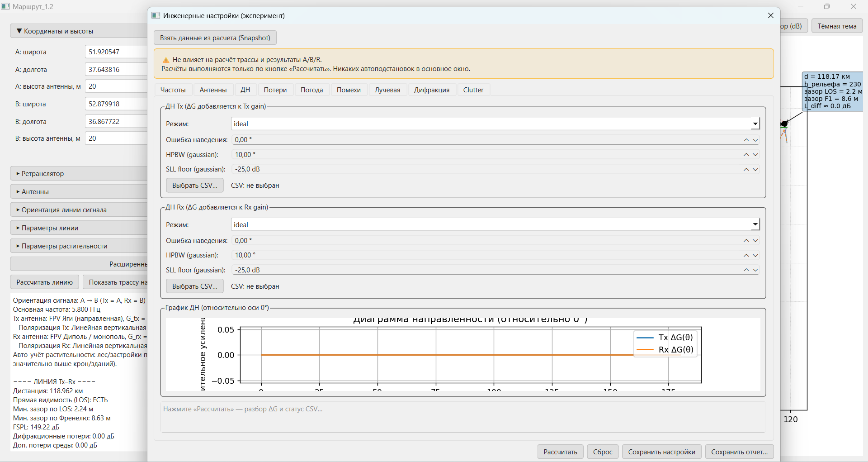This screenshot has height=462, width=868.
Task: Open the Дифракция tab
Action: (431, 90)
